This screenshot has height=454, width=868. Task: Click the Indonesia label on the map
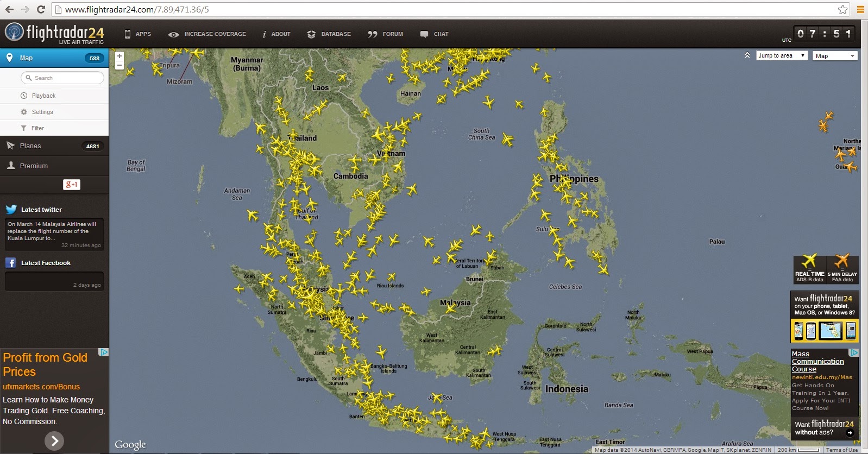tap(567, 389)
